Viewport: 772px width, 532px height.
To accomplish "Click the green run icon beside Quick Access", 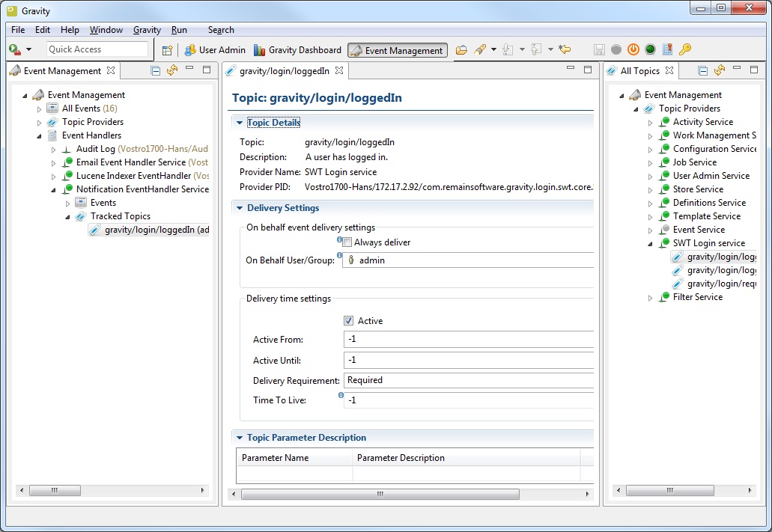I will pos(14,49).
